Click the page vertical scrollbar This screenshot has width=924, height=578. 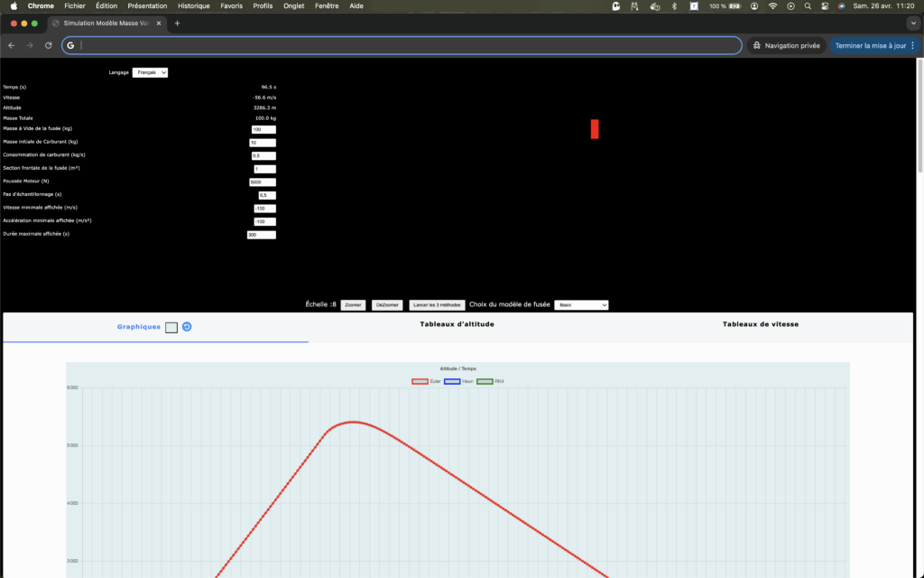coord(919,118)
